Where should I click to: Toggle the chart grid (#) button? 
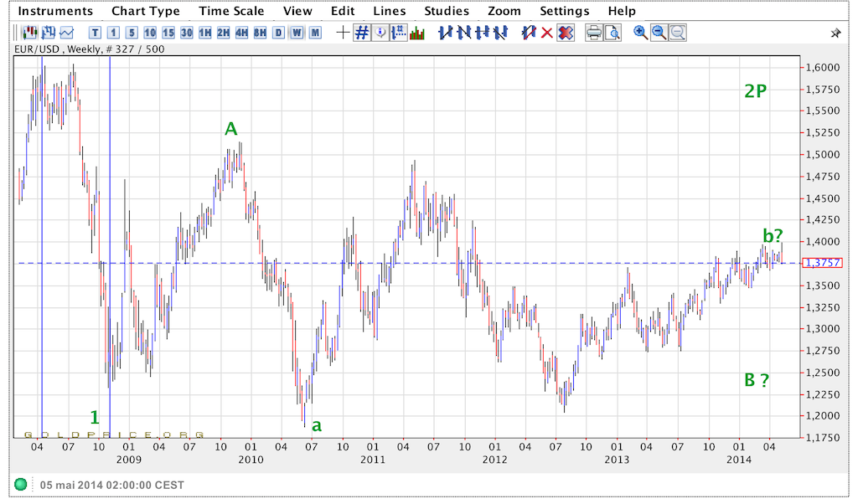(362, 33)
